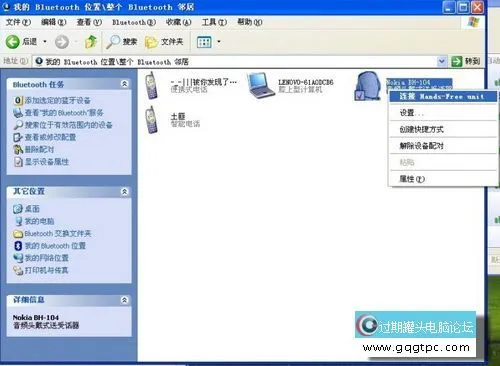
Task: Click the Folders (文件夹) toolbar icon
Action: (151, 42)
